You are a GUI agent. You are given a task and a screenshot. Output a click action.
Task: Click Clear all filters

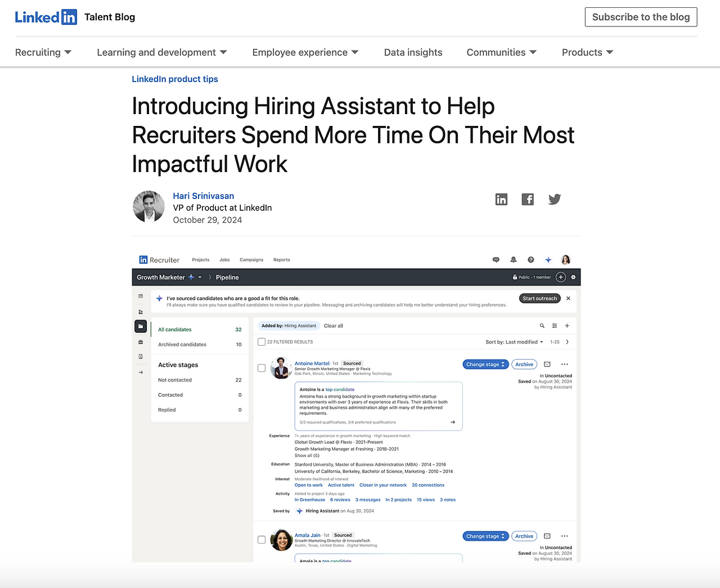click(334, 326)
